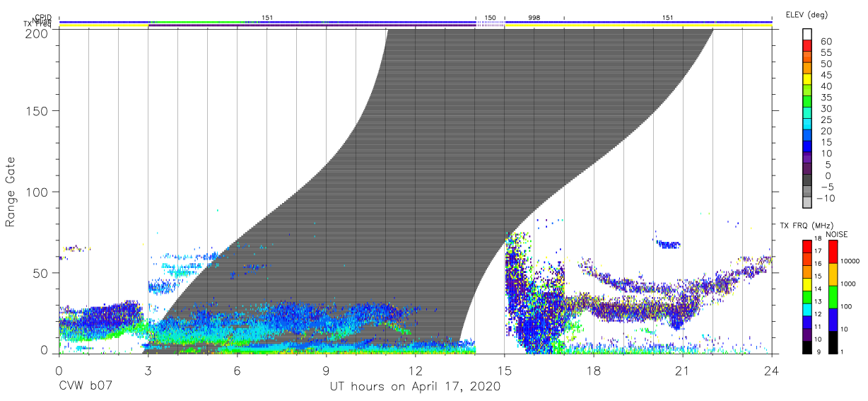Pick the yellow 40–45 degree ELEV swatch
Screen dimensions: 868x401
(808, 81)
